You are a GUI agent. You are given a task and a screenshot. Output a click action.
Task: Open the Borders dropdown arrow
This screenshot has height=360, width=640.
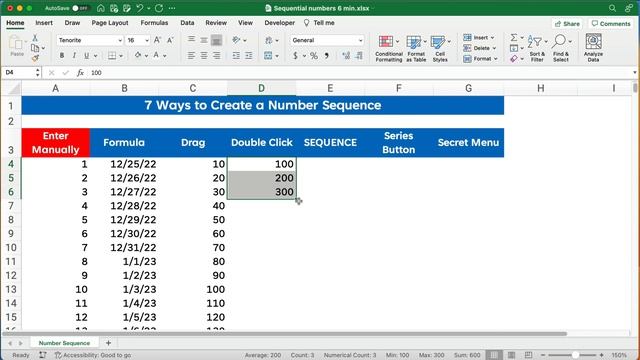click(121, 56)
